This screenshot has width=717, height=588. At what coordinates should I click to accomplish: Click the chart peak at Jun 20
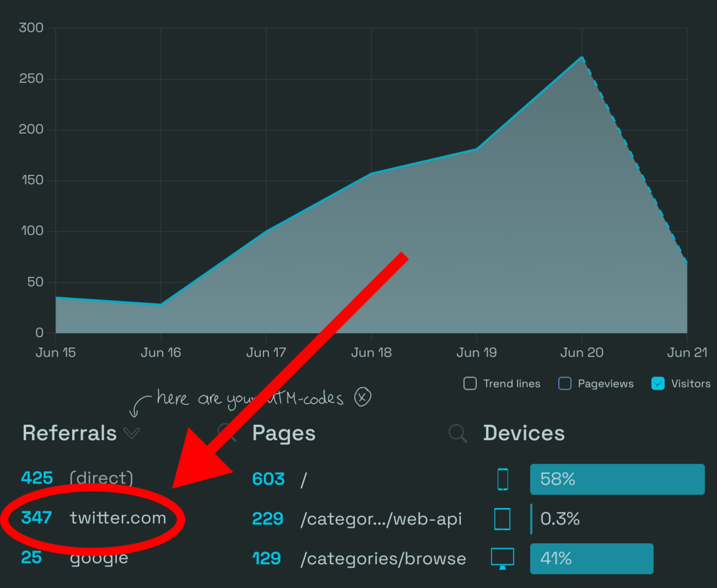[x=582, y=57]
